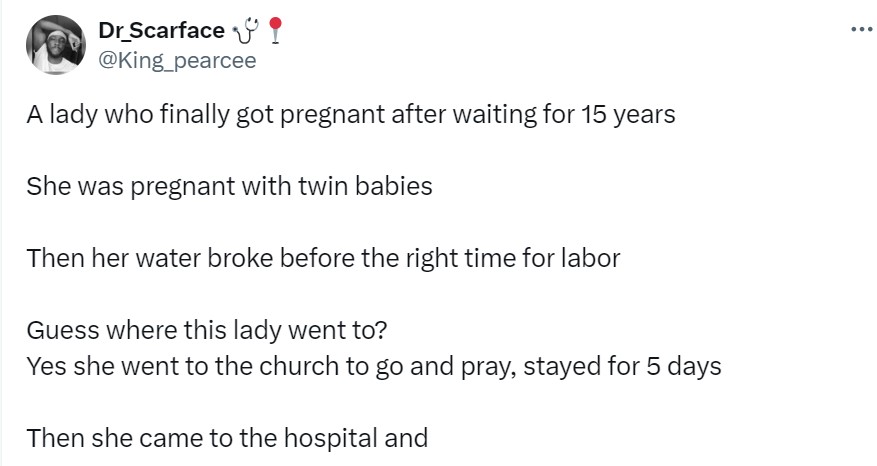Click the line about waiting 15 years

click(x=350, y=114)
